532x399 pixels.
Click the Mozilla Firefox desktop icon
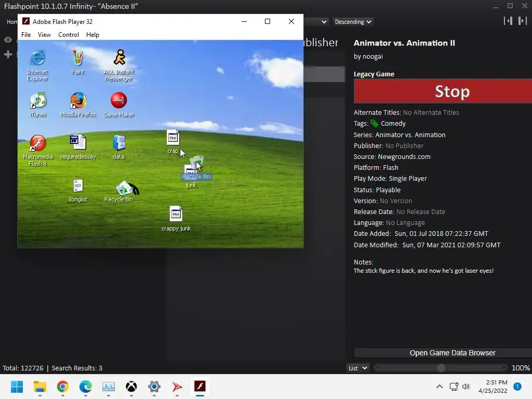click(78, 100)
